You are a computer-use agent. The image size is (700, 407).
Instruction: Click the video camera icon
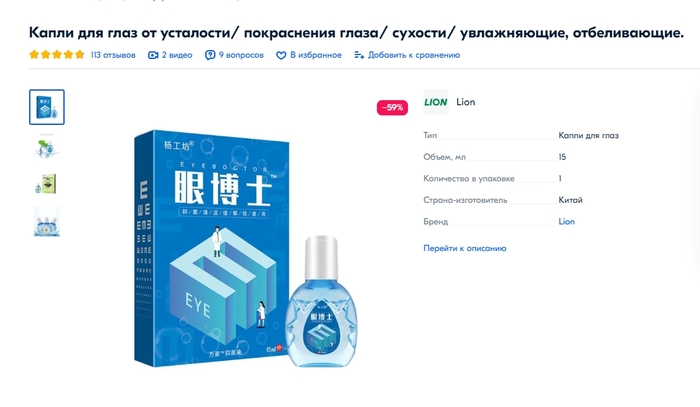click(x=153, y=55)
